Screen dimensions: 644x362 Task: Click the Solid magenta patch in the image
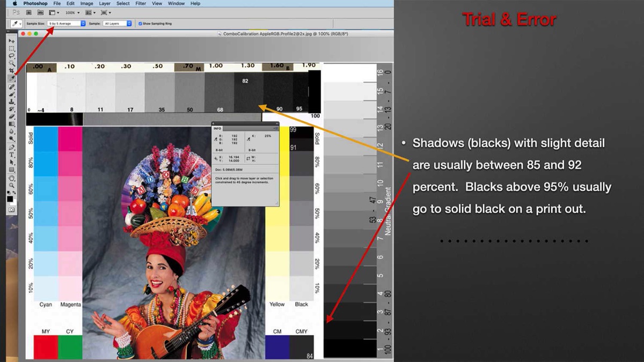(x=70, y=138)
